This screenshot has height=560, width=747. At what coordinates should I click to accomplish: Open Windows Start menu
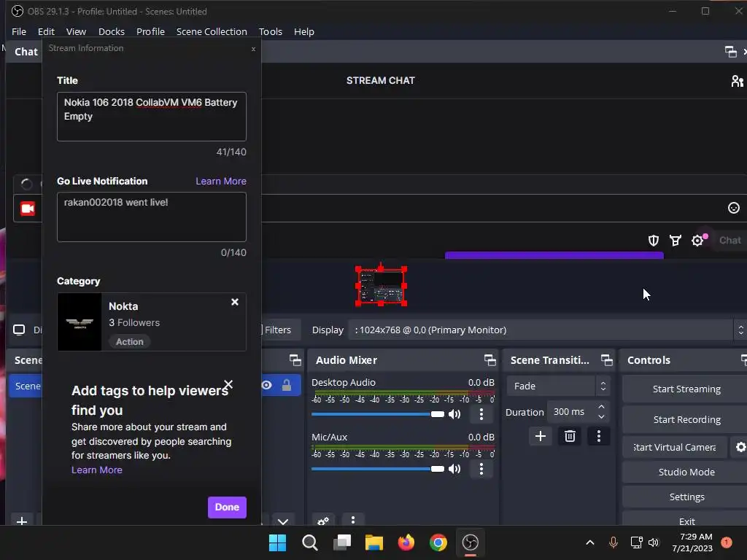point(278,542)
